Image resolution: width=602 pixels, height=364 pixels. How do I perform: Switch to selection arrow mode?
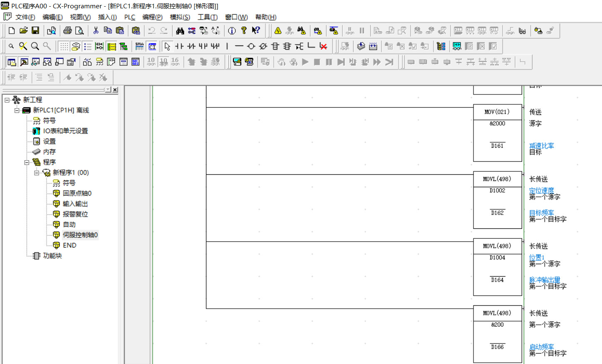coord(167,46)
